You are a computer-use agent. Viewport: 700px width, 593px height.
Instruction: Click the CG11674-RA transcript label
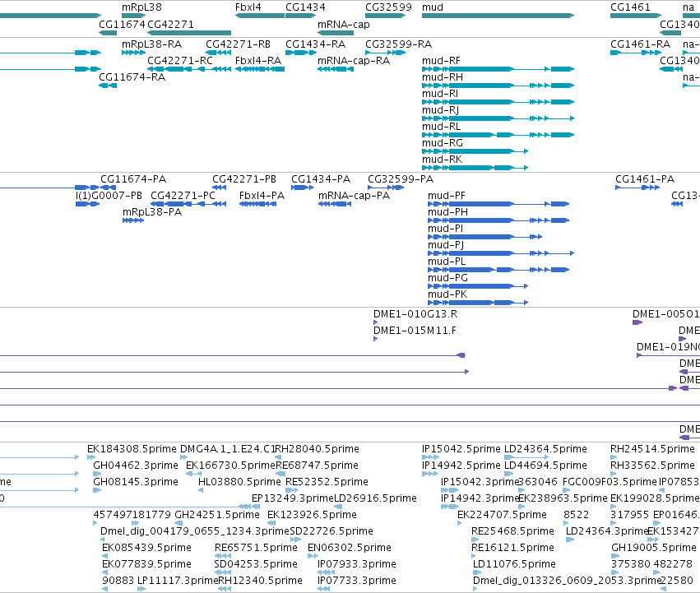[x=132, y=76]
